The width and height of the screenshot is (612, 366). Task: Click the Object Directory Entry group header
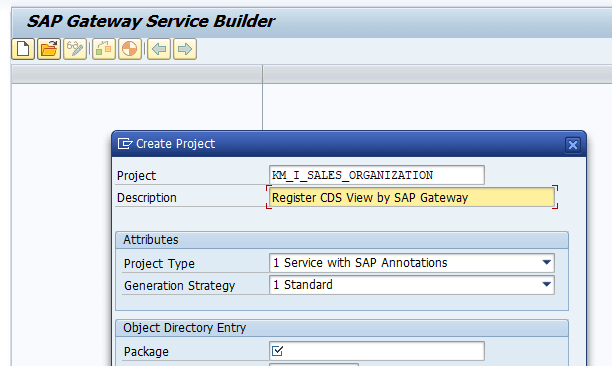(342, 328)
